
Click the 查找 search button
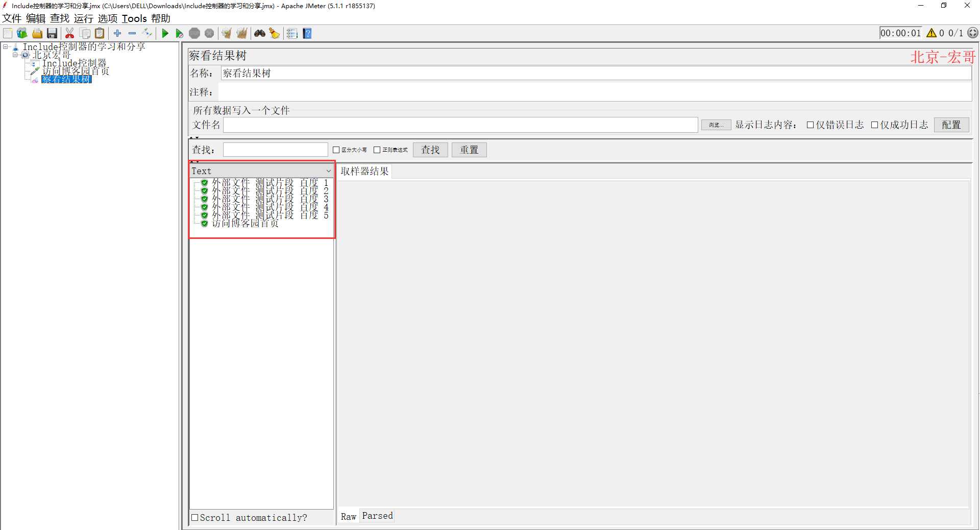click(430, 150)
